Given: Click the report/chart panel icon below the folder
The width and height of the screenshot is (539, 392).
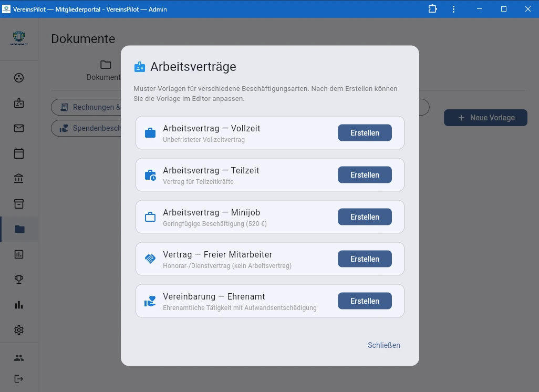Looking at the screenshot, I should [19, 254].
